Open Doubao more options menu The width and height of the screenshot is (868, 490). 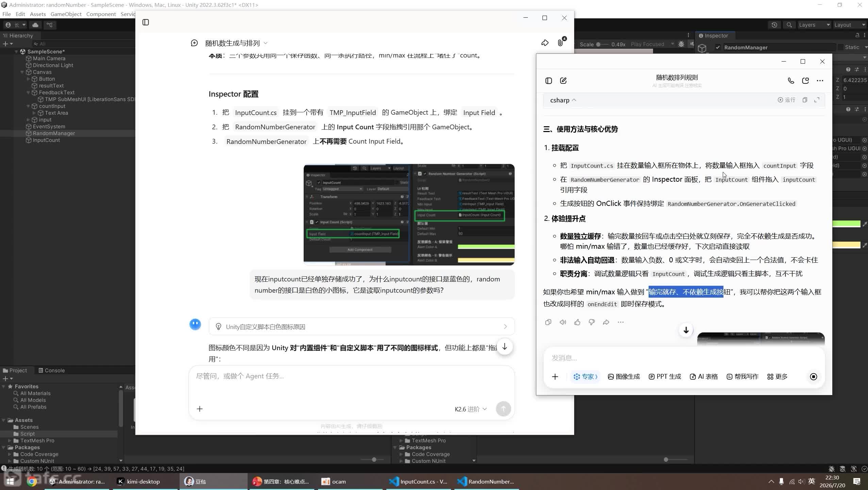[820, 81]
